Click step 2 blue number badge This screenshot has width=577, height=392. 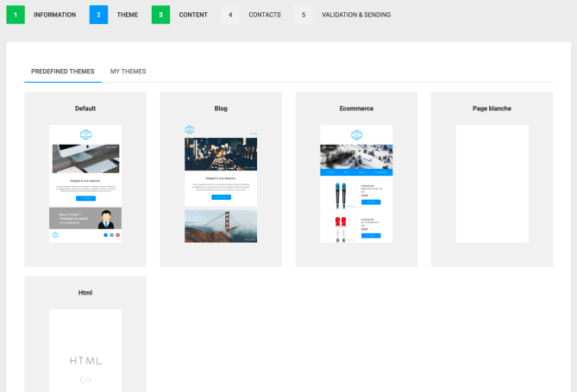pyautogui.click(x=98, y=15)
